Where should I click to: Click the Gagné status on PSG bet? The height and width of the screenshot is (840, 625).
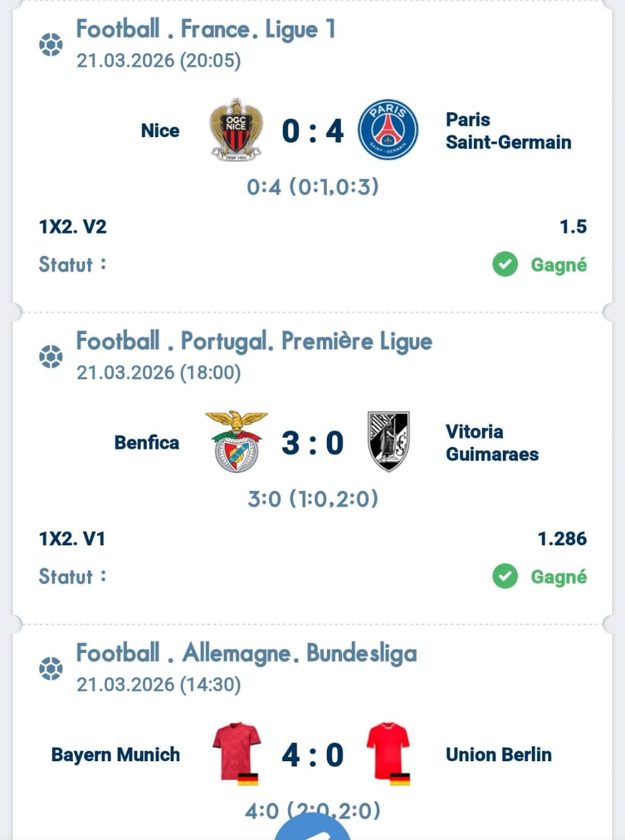pyautogui.click(x=558, y=265)
